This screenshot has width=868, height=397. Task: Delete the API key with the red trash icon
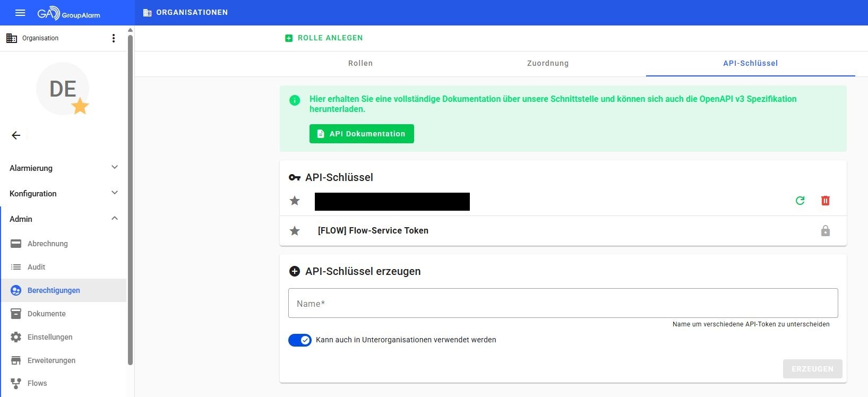pyautogui.click(x=825, y=201)
